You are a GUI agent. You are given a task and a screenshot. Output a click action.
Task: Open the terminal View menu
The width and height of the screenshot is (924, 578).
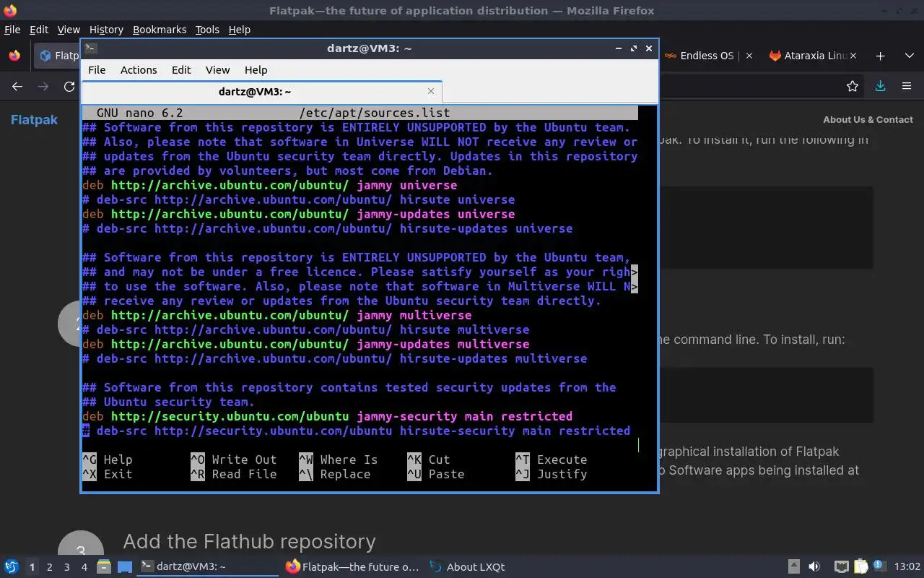tap(217, 70)
